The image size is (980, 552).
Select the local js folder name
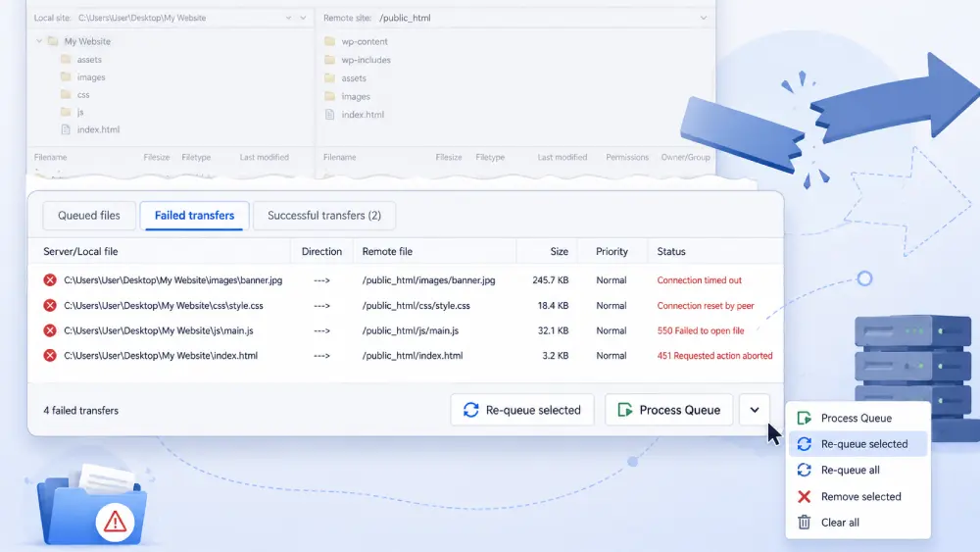[x=80, y=113]
